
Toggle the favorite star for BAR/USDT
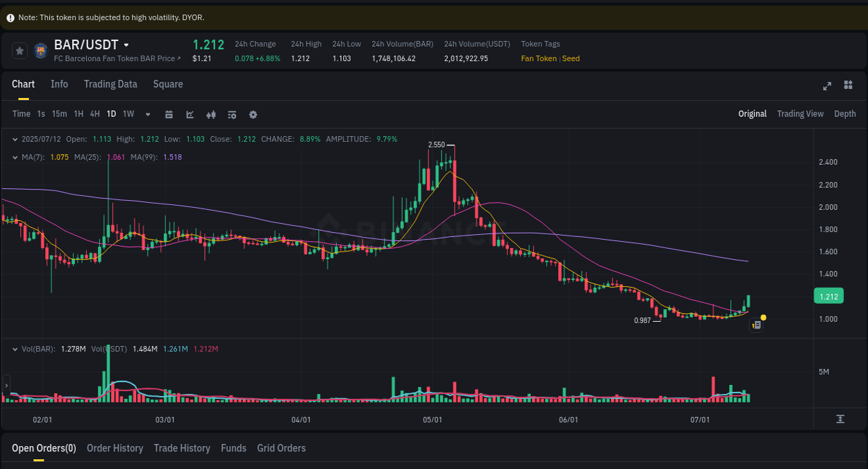(19, 50)
